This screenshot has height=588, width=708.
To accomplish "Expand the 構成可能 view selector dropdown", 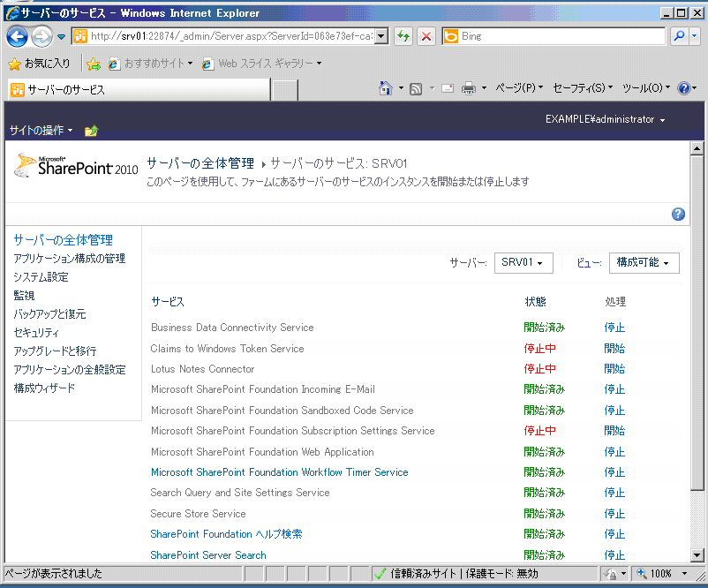I will 644,263.
